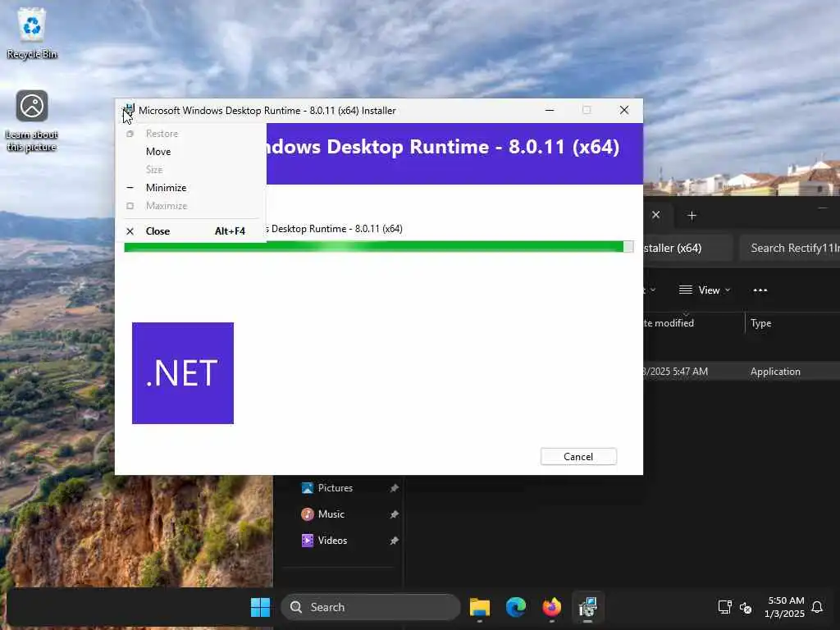
Task: Open the Recycle Bin desktop icon
Action: tap(32, 33)
